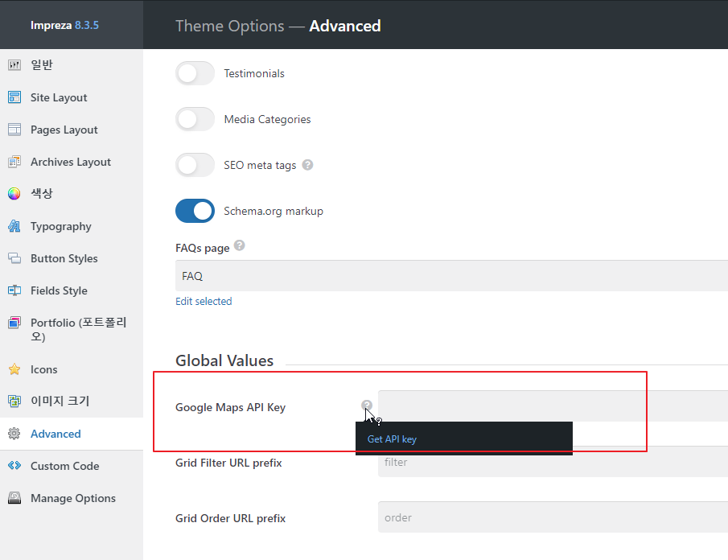
Task: Click the 색상 color wheel icon
Action: 14,194
